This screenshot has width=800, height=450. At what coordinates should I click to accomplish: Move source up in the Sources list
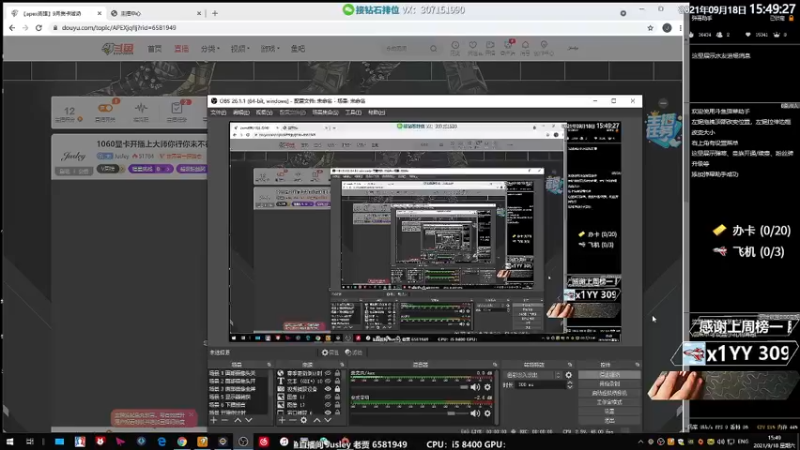pos(316,420)
